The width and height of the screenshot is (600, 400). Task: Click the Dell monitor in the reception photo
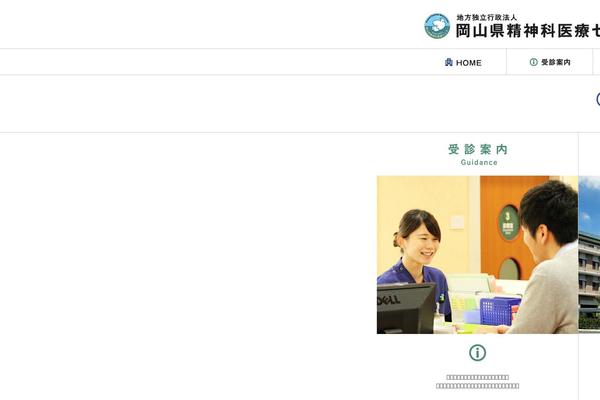[x=406, y=308]
